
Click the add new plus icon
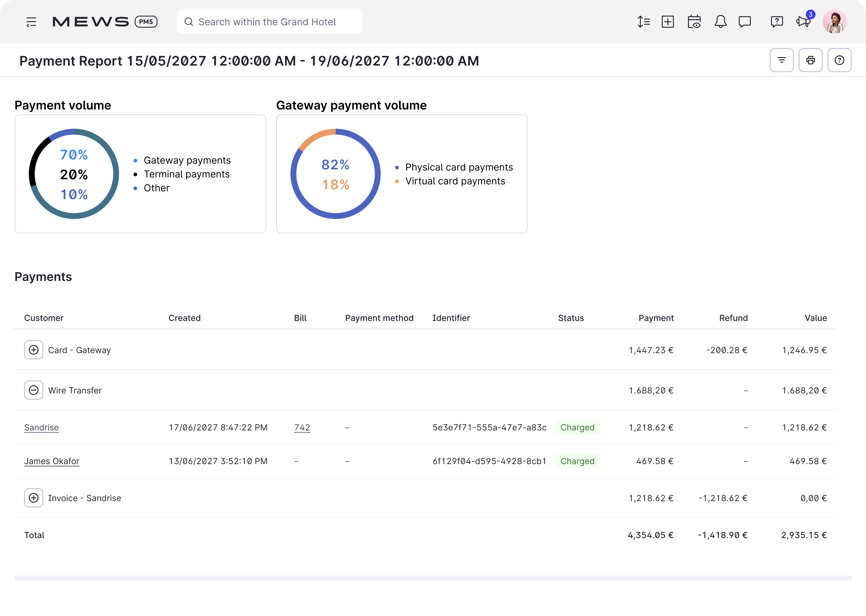668,22
